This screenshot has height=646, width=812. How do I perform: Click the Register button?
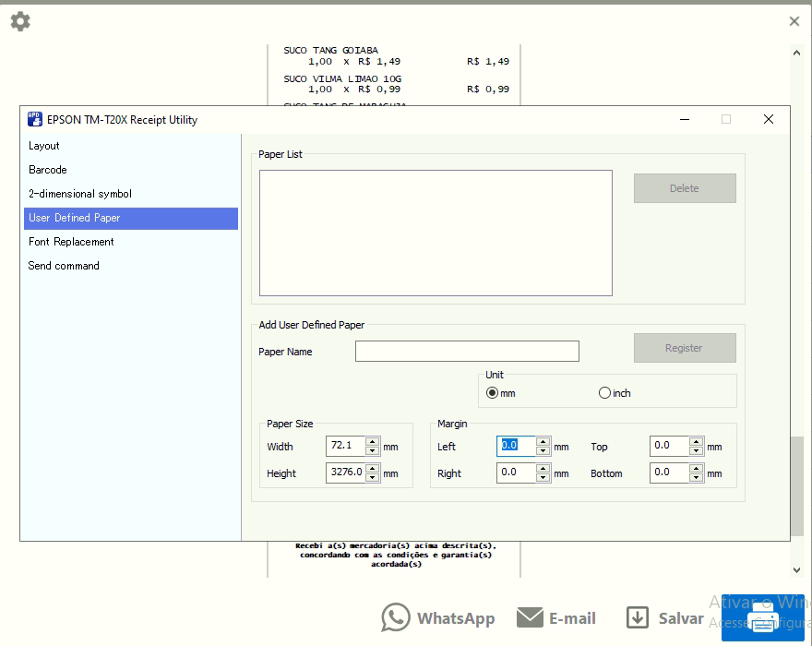684,348
